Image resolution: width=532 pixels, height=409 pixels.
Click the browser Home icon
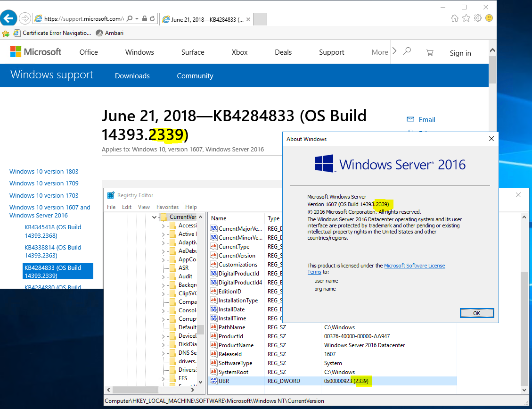[455, 18]
